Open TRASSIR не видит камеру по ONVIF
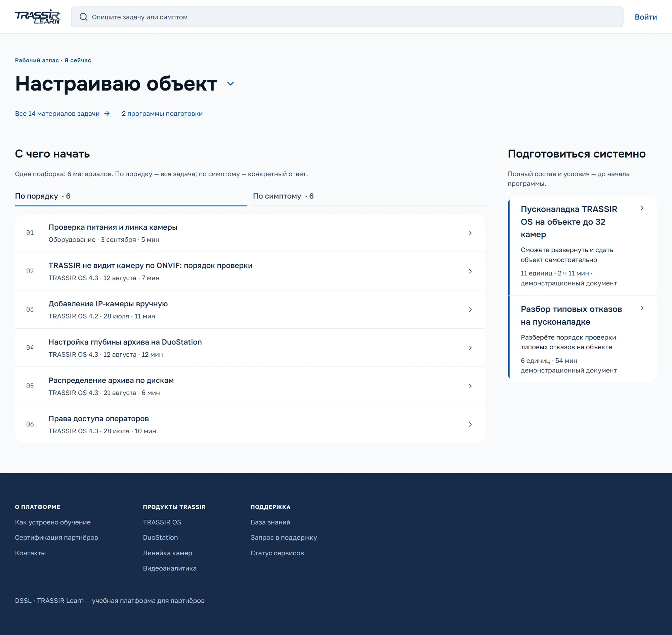This screenshot has width=672, height=635. pyautogui.click(x=250, y=271)
